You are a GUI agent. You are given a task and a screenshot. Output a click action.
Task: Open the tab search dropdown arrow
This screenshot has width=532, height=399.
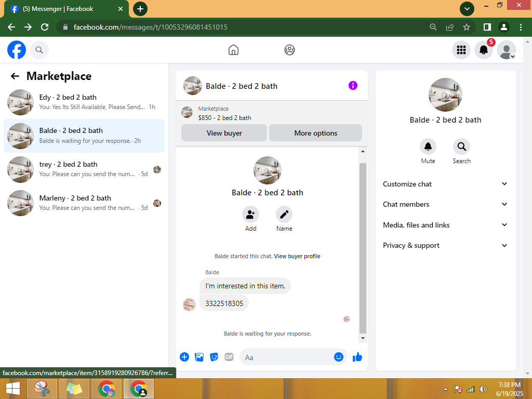pos(467,9)
